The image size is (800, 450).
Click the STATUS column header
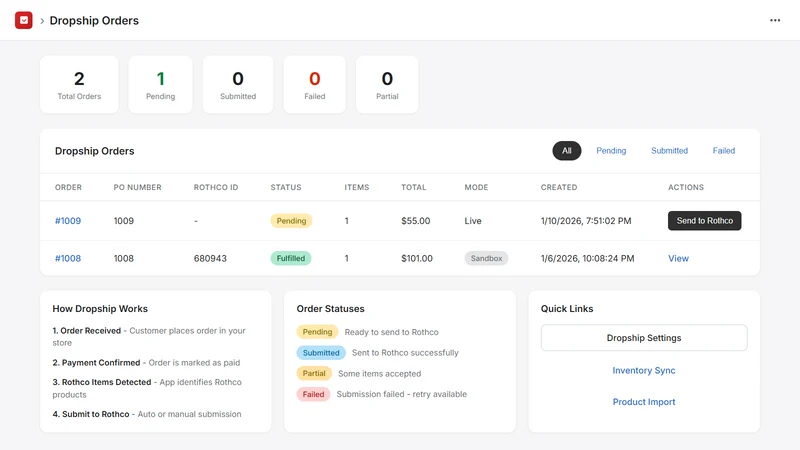pyautogui.click(x=286, y=187)
